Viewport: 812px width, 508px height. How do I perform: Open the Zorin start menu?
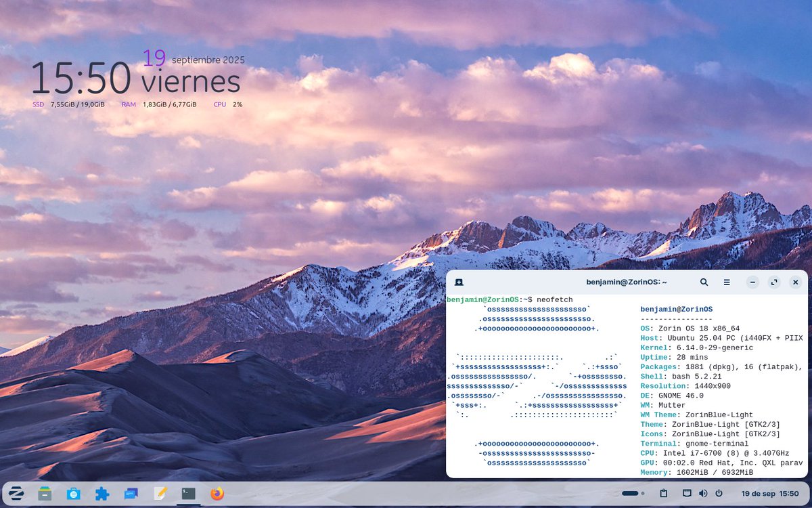coord(16,493)
